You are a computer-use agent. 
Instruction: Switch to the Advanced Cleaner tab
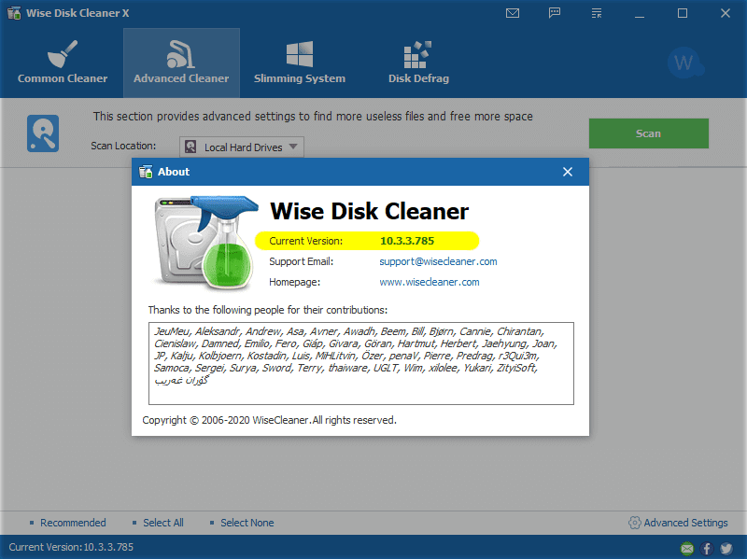[x=181, y=63]
